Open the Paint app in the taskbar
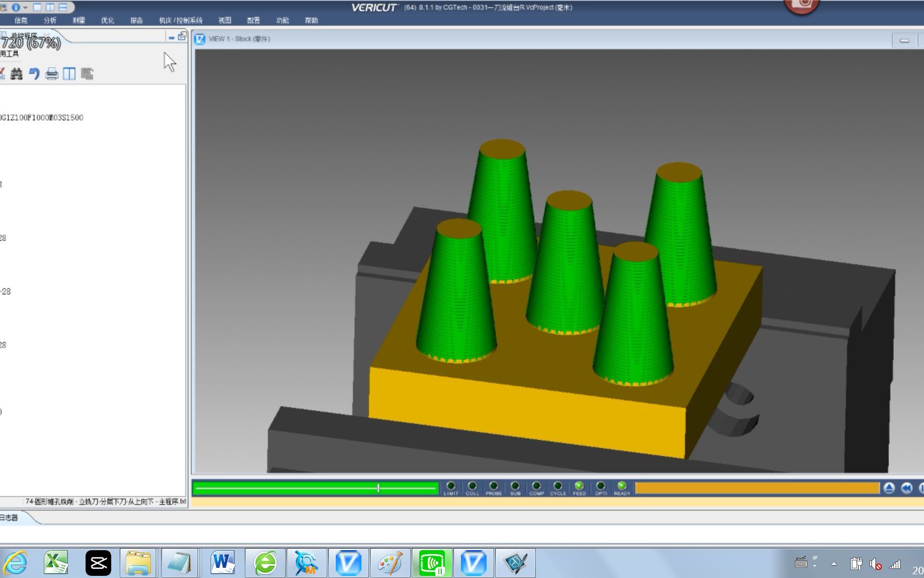Screen dimensions: 924x578 (x=390, y=563)
